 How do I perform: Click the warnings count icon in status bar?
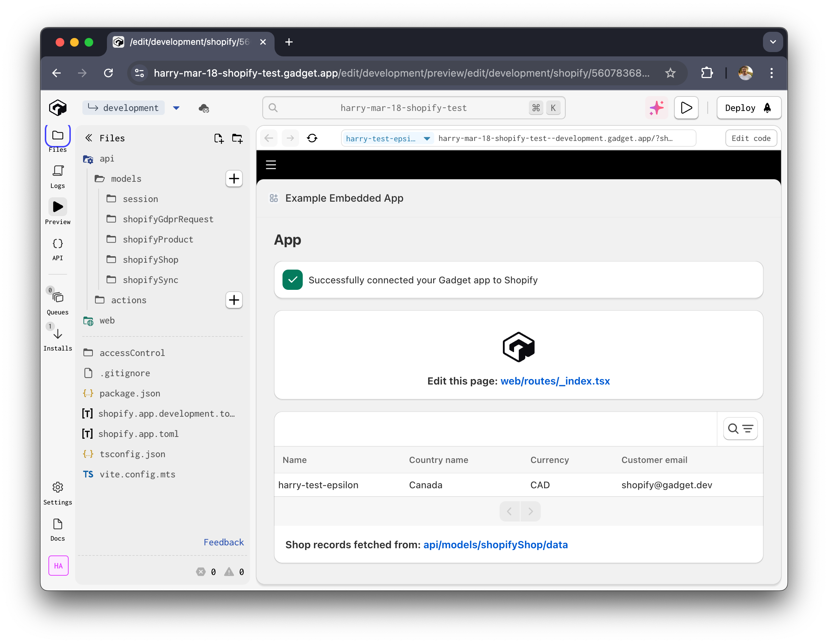click(229, 572)
